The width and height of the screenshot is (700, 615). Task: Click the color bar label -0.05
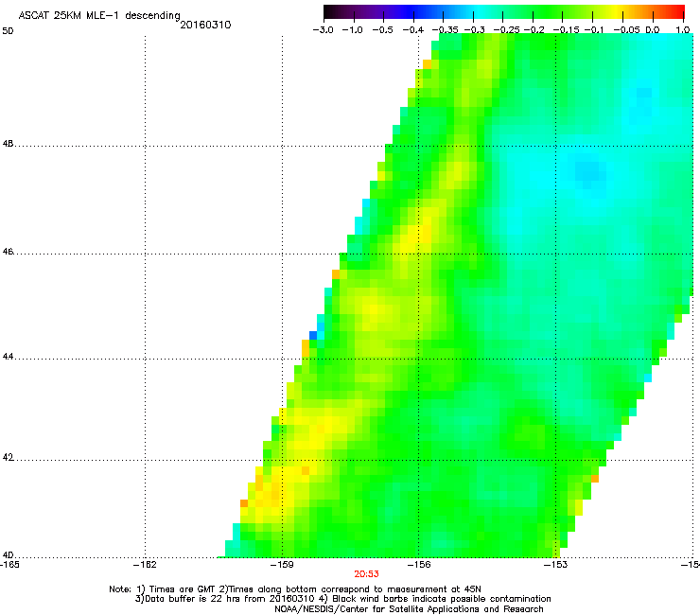click(626, 30)
